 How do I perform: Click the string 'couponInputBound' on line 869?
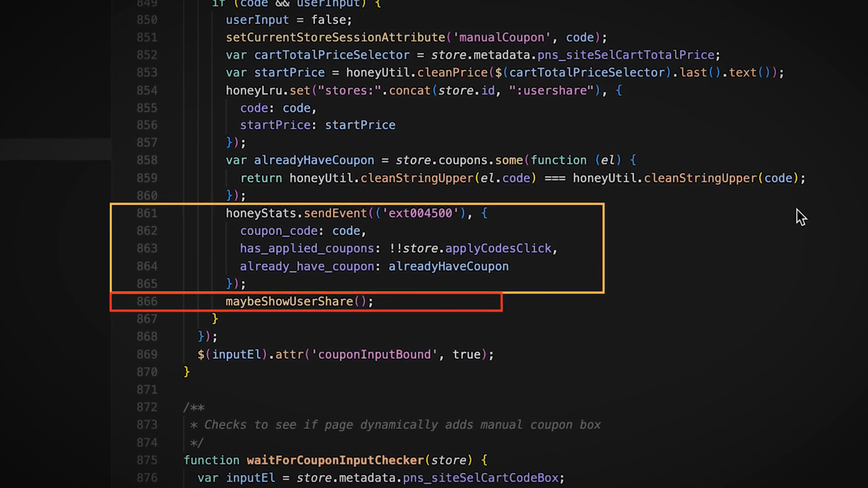[374, 354]
